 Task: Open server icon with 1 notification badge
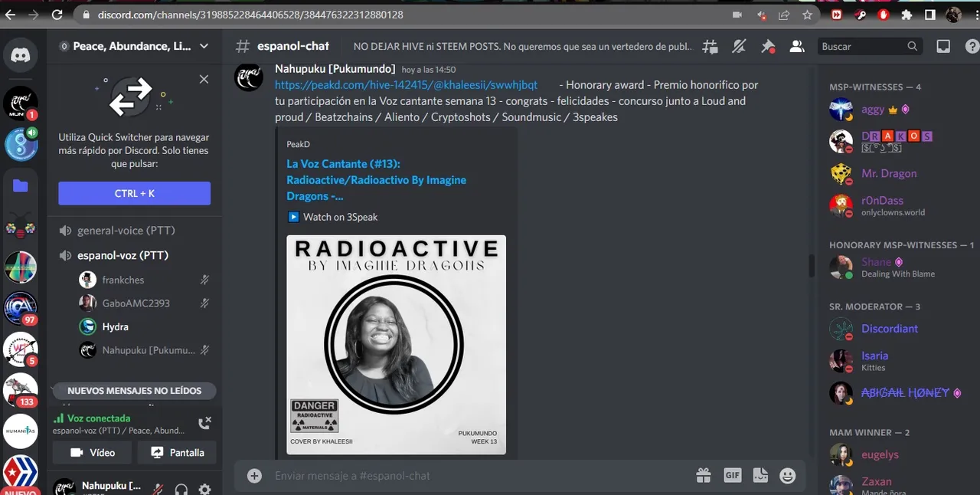(21, 103)
